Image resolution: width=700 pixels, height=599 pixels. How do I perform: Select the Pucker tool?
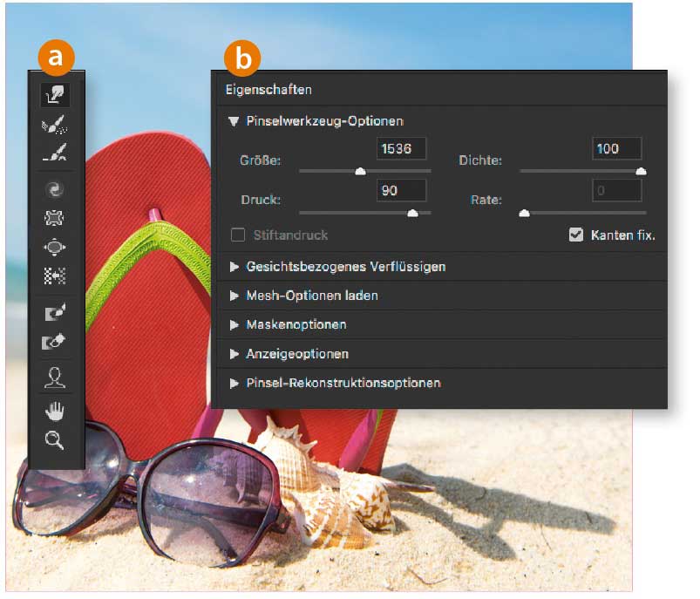[54, 218]
